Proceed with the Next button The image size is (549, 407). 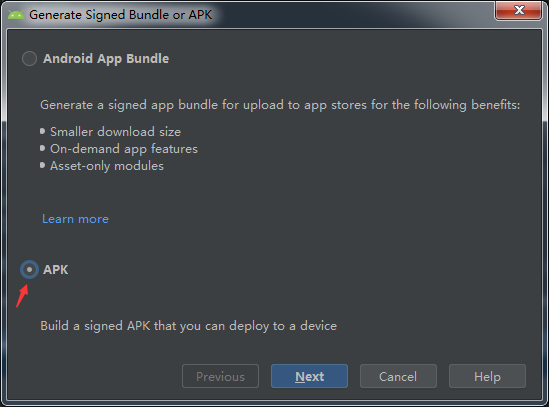(x=310, y=376)
